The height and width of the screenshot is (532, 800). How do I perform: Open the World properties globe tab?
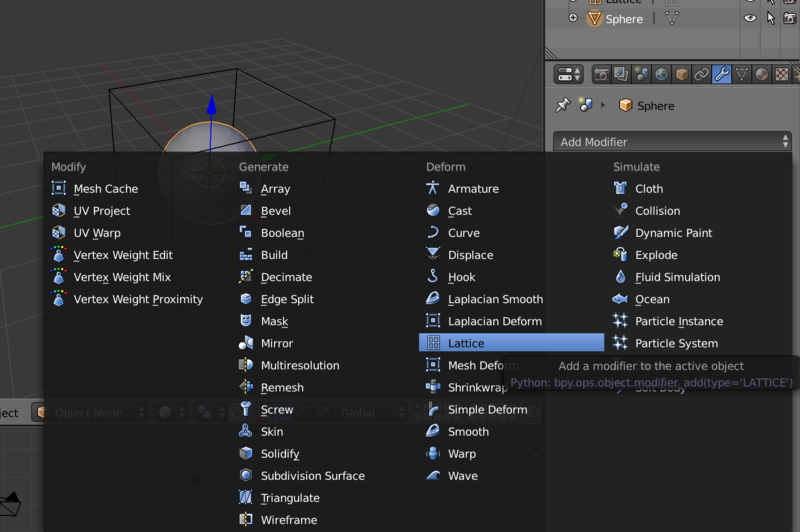point(661,74)
